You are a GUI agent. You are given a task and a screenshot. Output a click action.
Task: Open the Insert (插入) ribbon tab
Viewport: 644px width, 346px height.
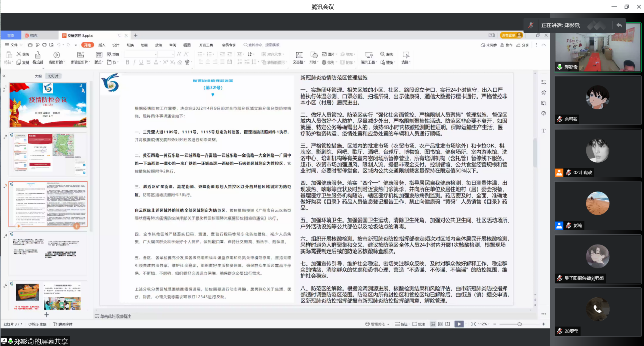(x=102, y=45)
